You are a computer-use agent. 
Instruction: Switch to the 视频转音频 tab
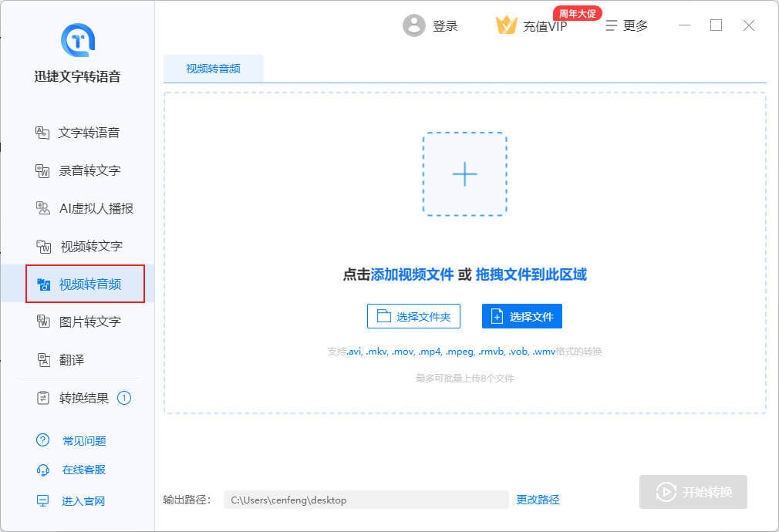(213, 69)
